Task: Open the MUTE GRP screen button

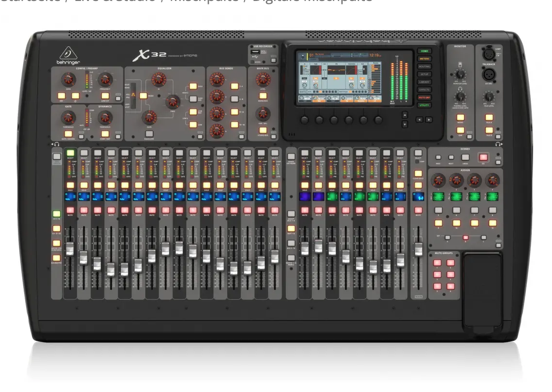Action: point(424,98)
